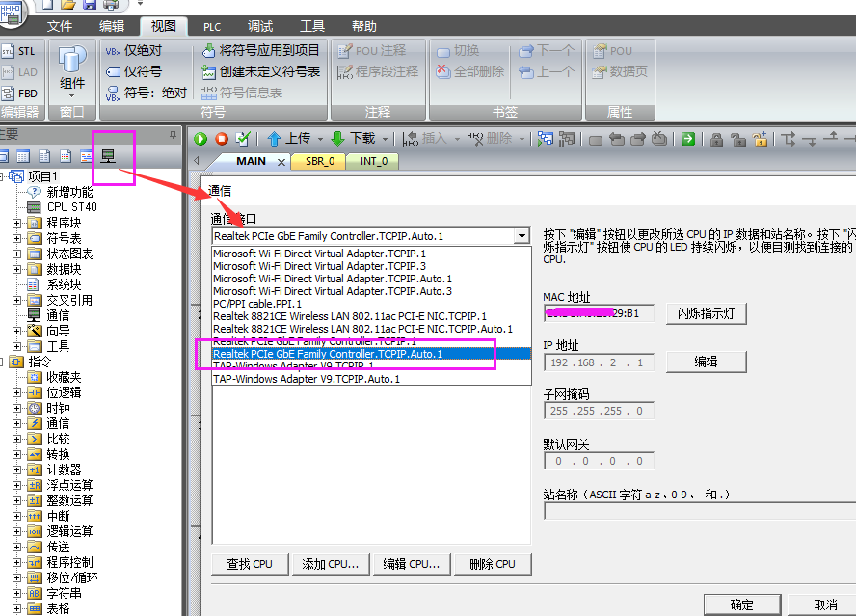Viewport: 856px width, 616px height.
Task: Open the 下载 button dropdown arrow
Action: pyautogui.click(x=385, y=138)
